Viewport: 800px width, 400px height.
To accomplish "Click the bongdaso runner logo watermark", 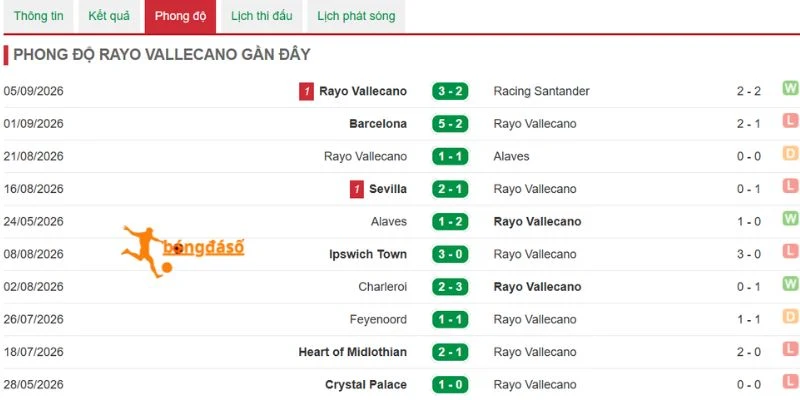I will tap(183, 251).
